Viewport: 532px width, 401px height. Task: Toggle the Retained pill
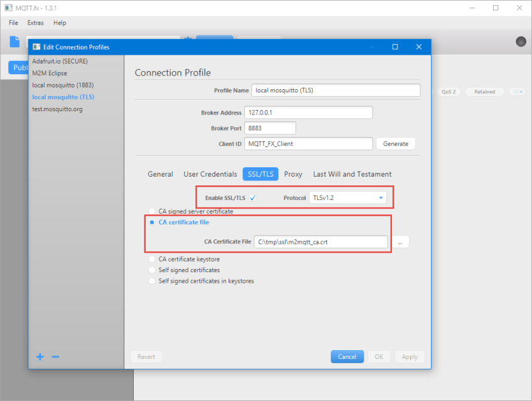(484, 91)
